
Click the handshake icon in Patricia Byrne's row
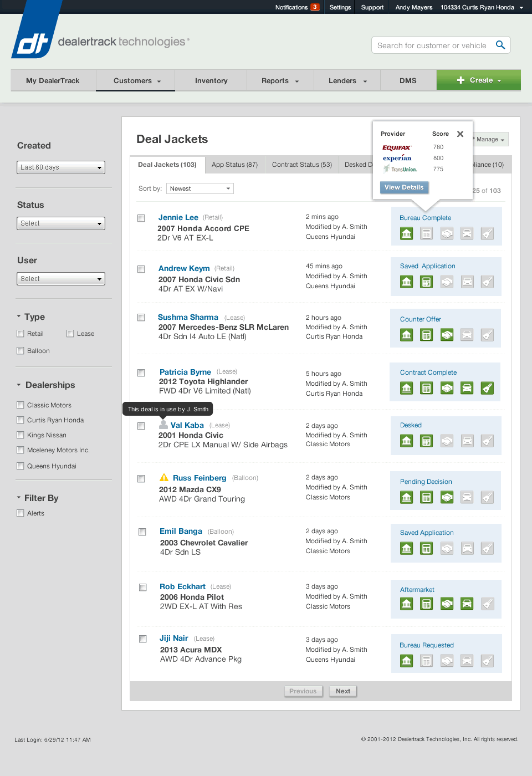pos(447,388)
